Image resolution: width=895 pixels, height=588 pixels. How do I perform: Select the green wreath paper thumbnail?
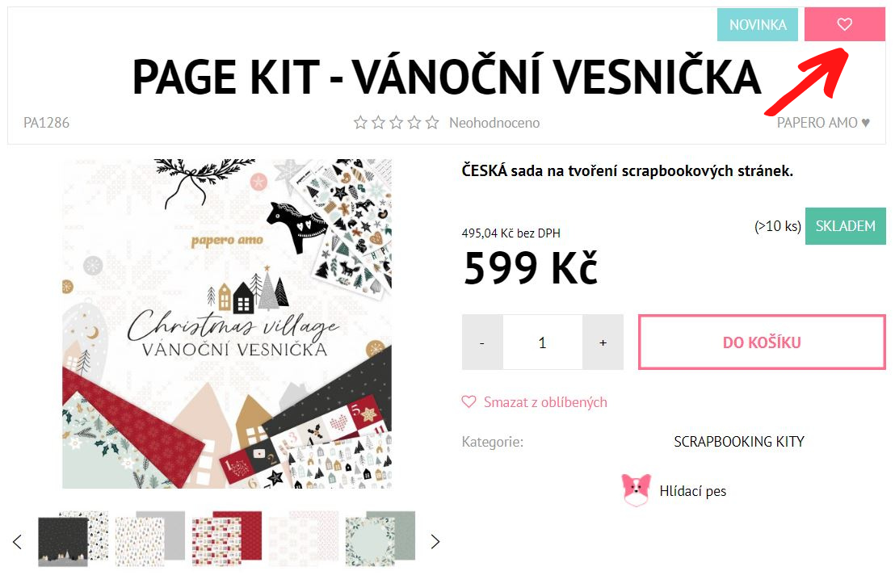tap(380, 539)
